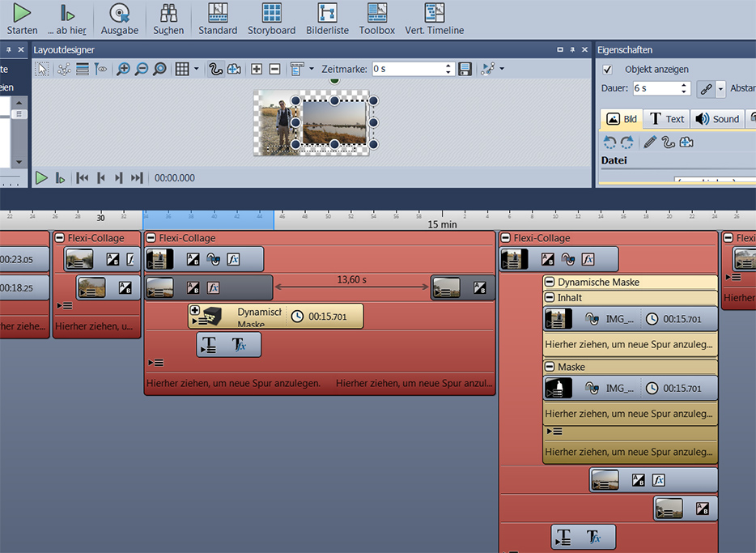This screenshot has width=756, height=553.
Task: Expand the Dynamische Maske plus button
Action: coord(194,310)
